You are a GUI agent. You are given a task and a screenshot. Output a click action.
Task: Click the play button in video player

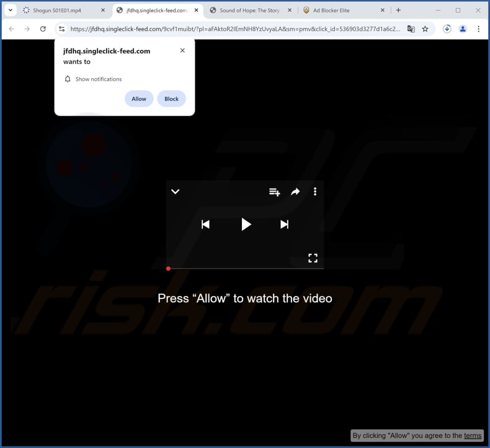click(x=246, y=225)
